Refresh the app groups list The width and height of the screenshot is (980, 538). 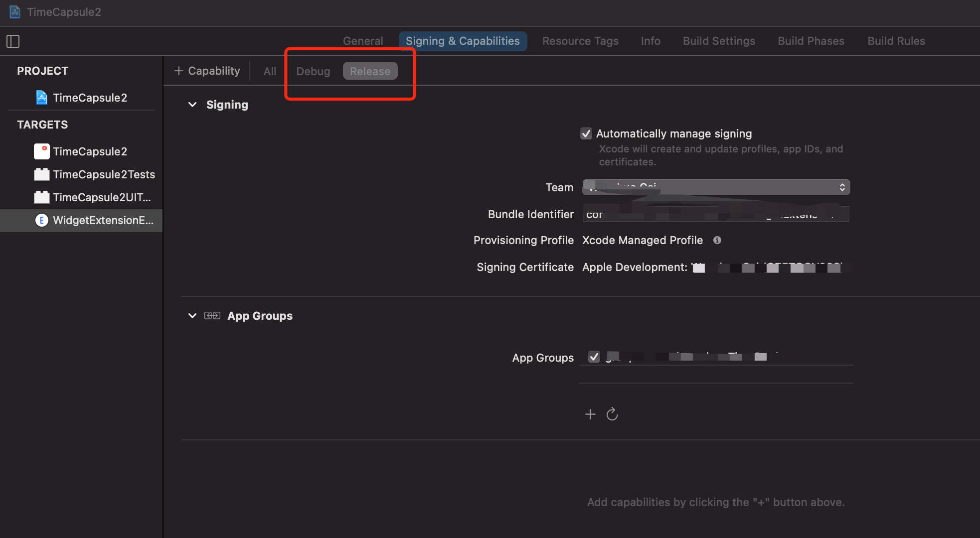[x=612, y=414]
